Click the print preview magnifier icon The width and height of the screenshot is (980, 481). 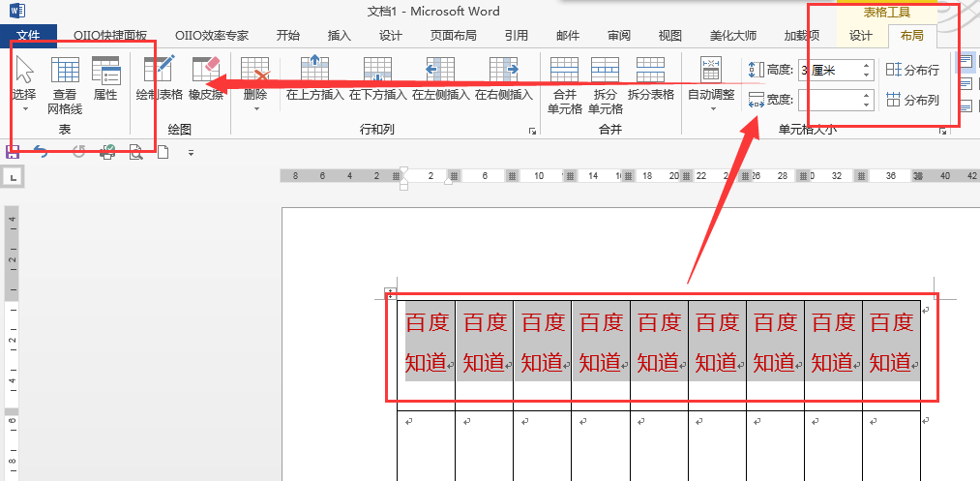(x=135, y=151)
